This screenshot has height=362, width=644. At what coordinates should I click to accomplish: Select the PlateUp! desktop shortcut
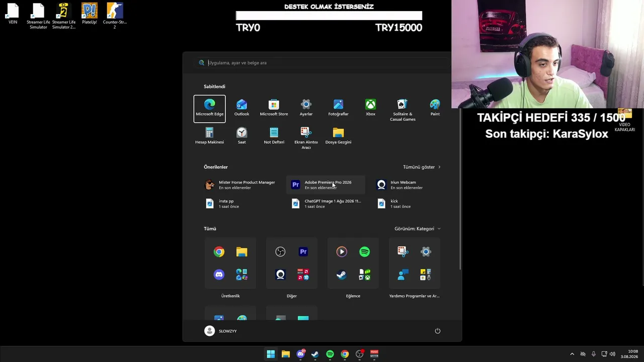(89, 14)
